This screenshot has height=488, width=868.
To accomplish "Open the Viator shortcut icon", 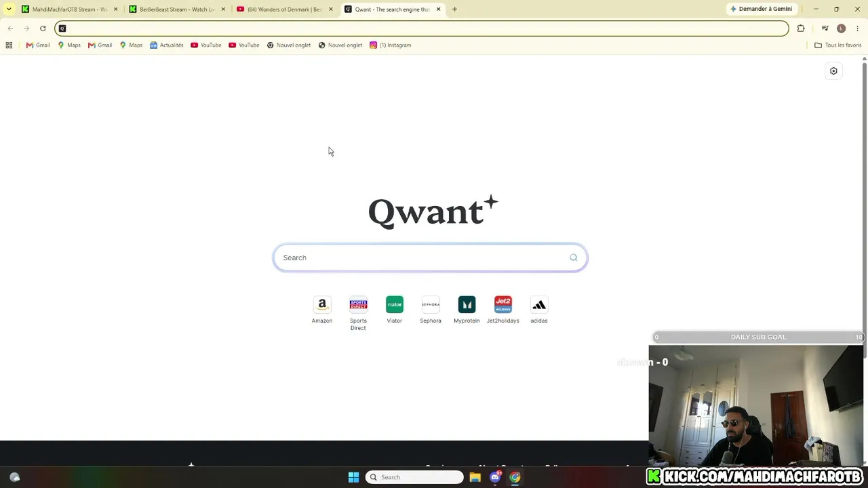I will pyautogui.click(x=395, y=304).
